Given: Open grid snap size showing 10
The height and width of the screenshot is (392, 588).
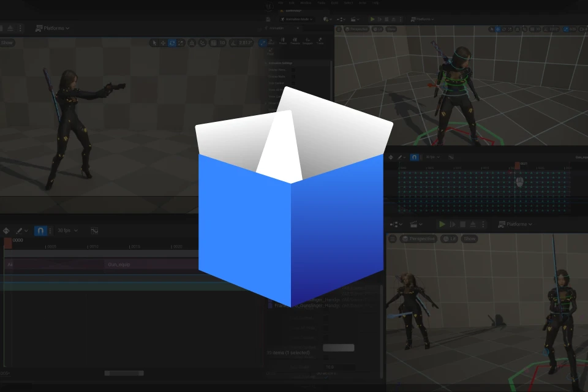Looking at the screenshot, I should (x=222, y=43).
